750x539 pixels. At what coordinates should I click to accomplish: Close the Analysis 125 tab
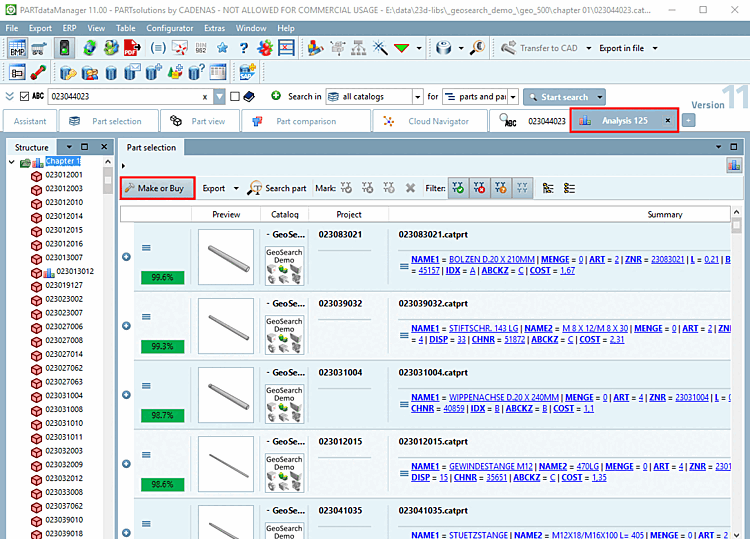(x=668, y=121)
